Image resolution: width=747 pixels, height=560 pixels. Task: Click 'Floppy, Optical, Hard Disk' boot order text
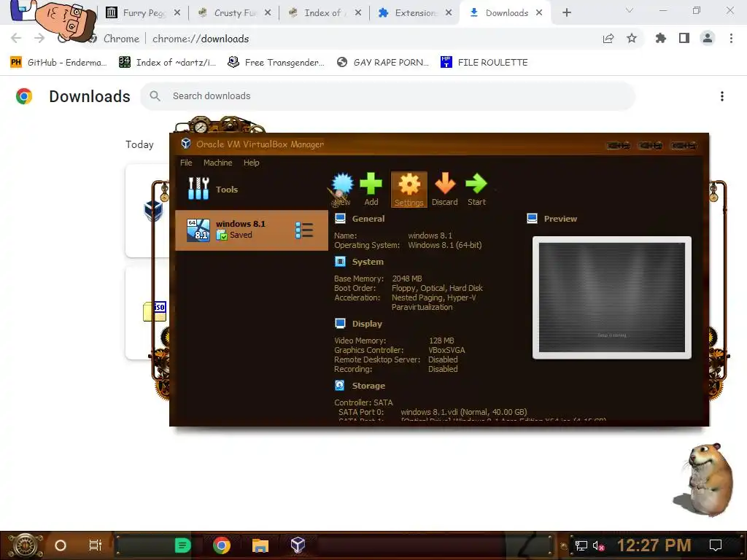click(437, 288)
